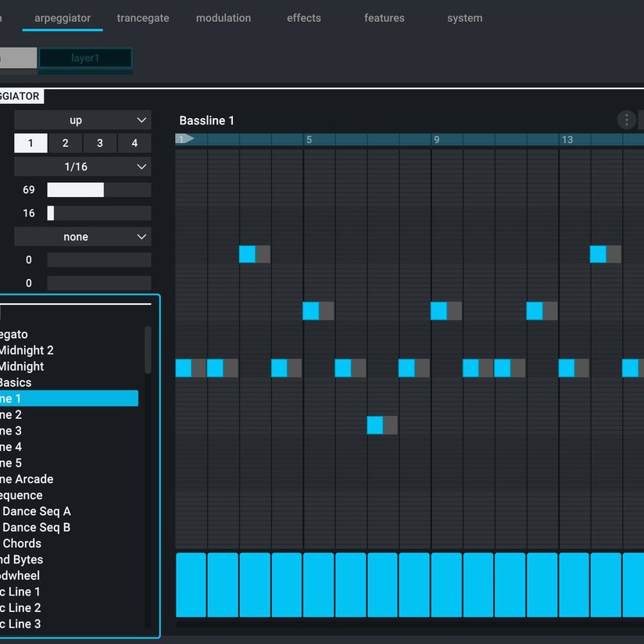Open the 1/16 step rate dropdown
The width and height of the screenshot is (644, 644).
(x=82, y=166)
